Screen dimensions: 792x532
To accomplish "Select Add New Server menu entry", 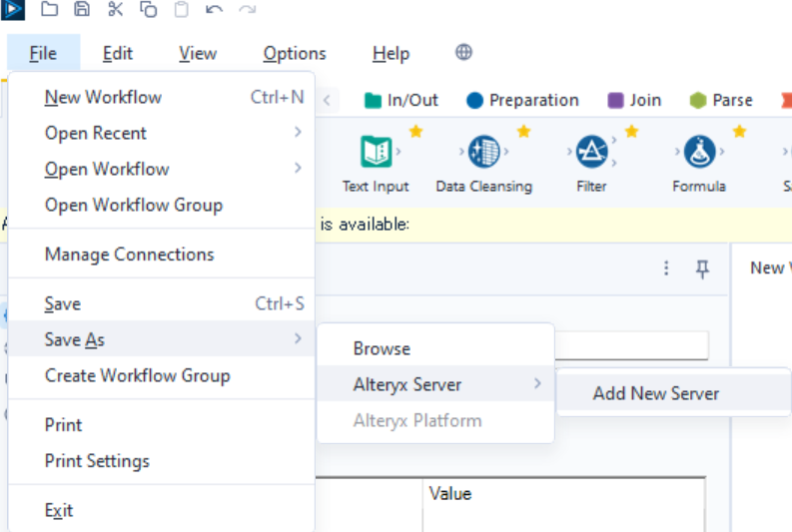I will pos(656,393).
